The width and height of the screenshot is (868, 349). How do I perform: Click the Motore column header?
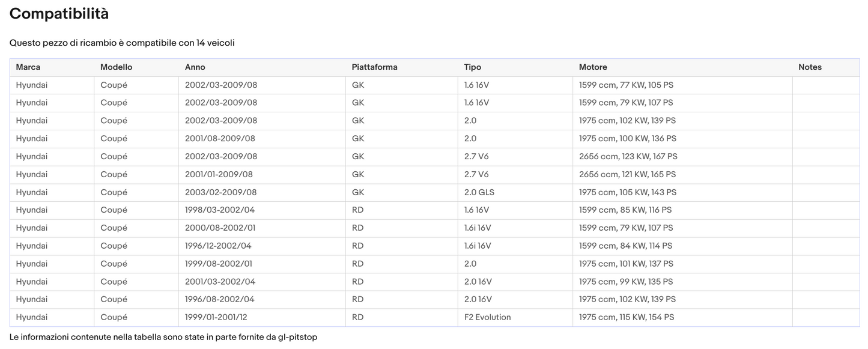593,67
